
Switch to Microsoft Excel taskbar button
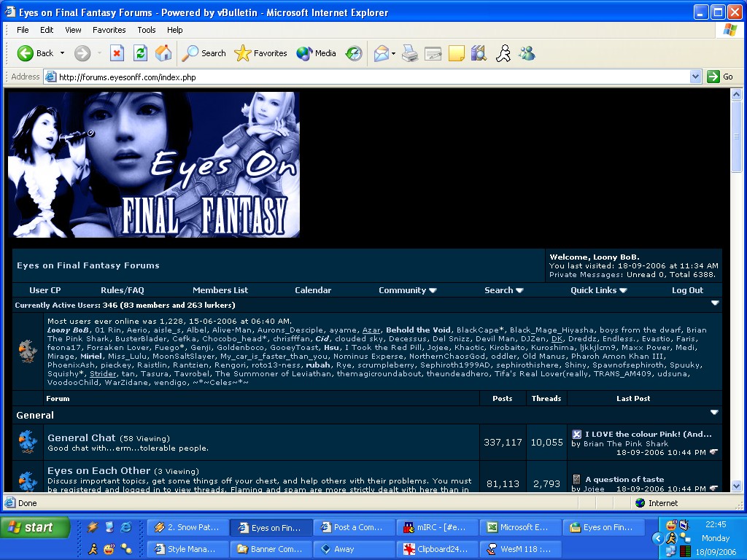click(x=519, y=527)
